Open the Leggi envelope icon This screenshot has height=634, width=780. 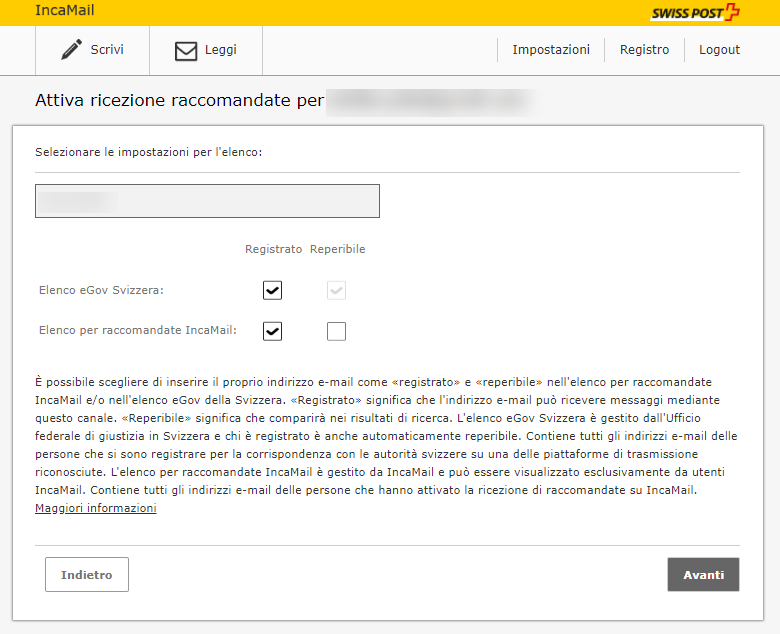point(186,51)
